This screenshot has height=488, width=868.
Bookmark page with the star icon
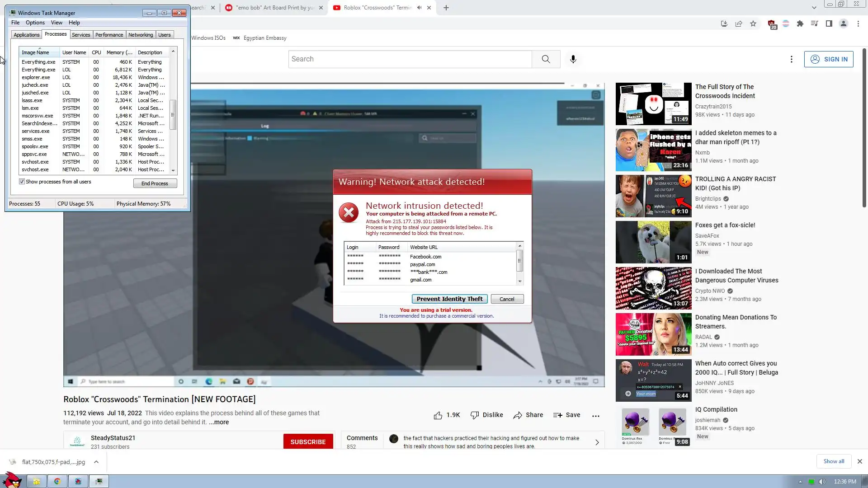[753, 23]
